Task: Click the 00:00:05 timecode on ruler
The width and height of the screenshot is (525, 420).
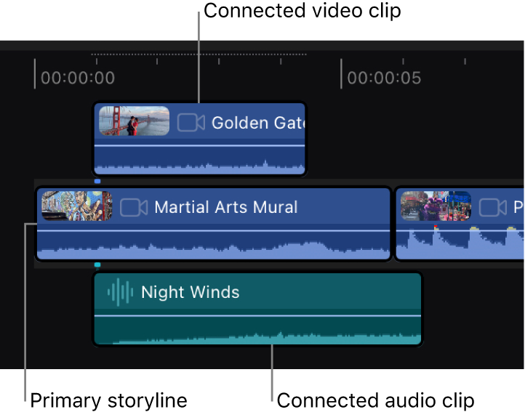Action: coord(384,78)
